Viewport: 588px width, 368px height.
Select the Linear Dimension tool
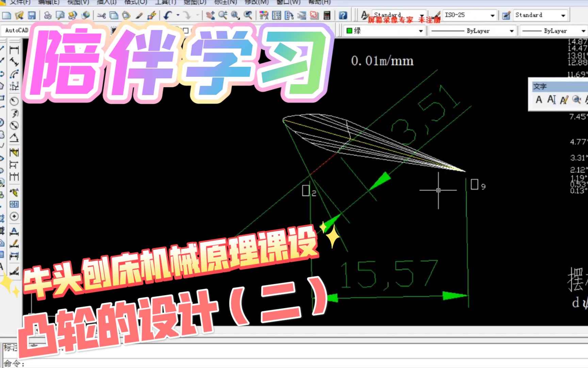14,50
